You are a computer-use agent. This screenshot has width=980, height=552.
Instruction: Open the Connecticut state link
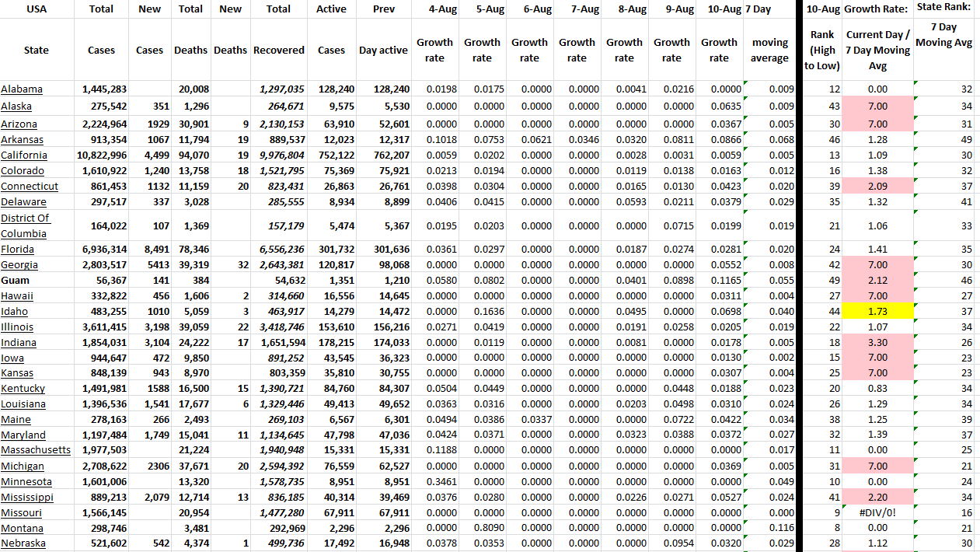[x=30, y=186]
